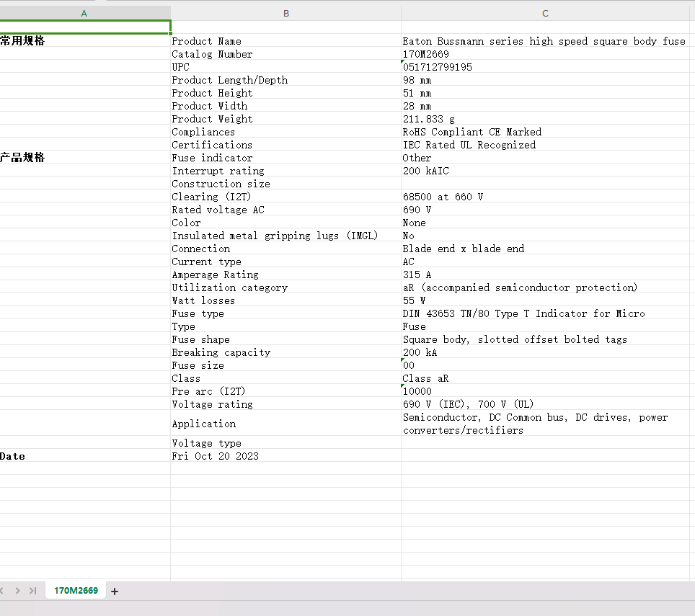
Task: Add a new sheet with plus icon
Action: click(x=115, y=592)
